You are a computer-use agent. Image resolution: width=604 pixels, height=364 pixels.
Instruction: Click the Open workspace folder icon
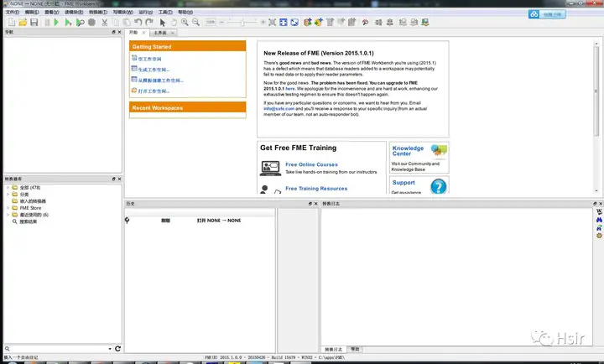click(23, 23)
